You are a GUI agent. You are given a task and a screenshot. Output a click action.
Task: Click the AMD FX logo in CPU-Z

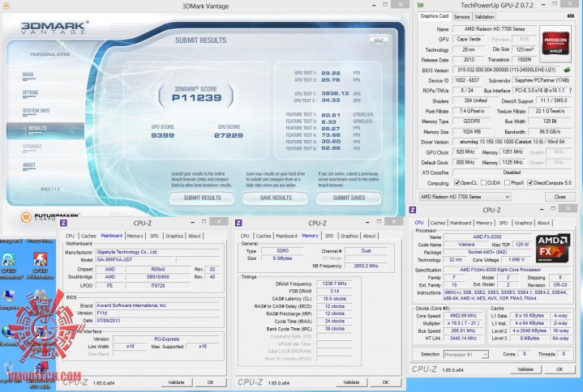(x=552, y=248)
